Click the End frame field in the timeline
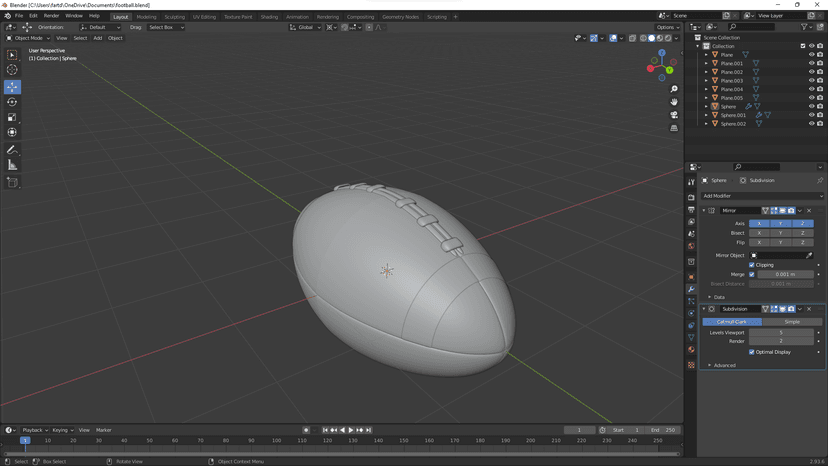Viewport: 828px width, 466px height. (x=661, y=430)
